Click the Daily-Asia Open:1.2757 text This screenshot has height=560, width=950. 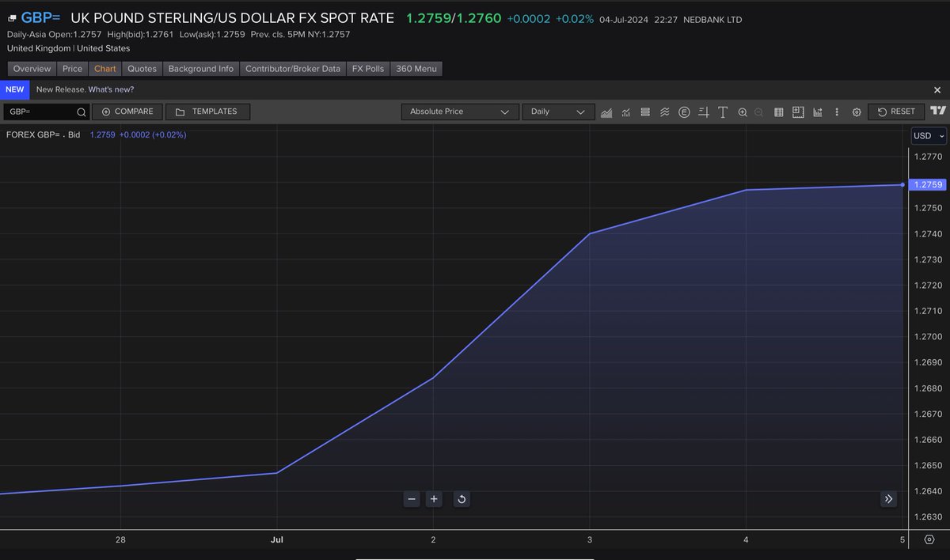coord(54,35)
